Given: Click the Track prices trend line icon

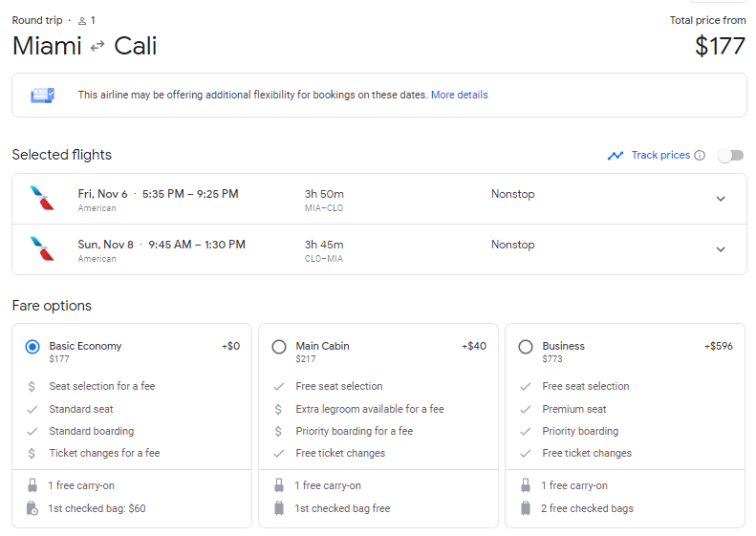Looking at the screenshot, I should point(616,156).
